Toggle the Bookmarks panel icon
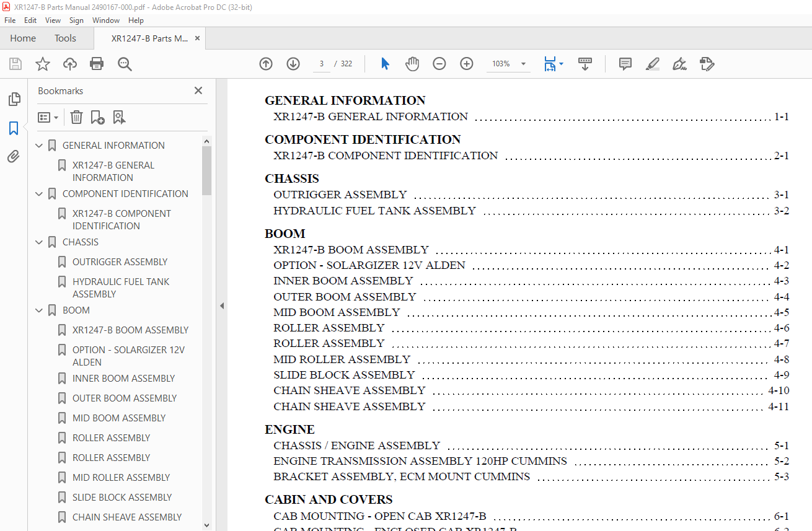 pos(14,128)
